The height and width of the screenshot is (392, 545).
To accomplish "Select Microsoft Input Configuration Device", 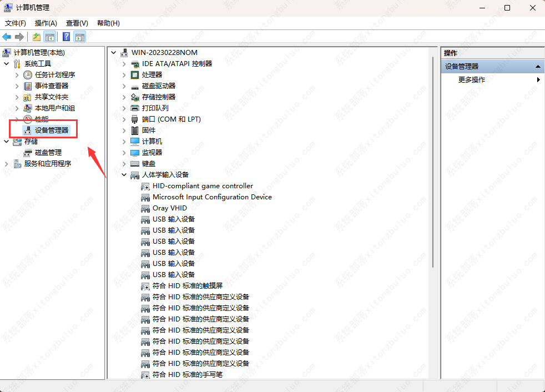I will pos(211,197).
